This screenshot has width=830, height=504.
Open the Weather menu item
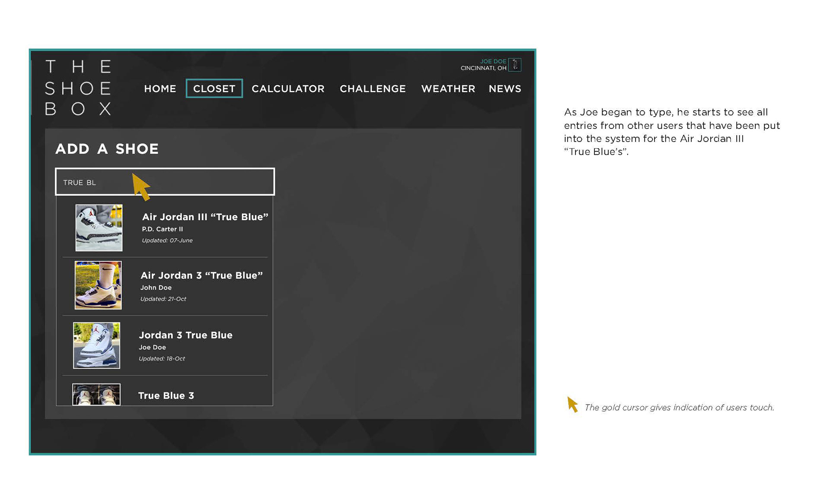448,89
